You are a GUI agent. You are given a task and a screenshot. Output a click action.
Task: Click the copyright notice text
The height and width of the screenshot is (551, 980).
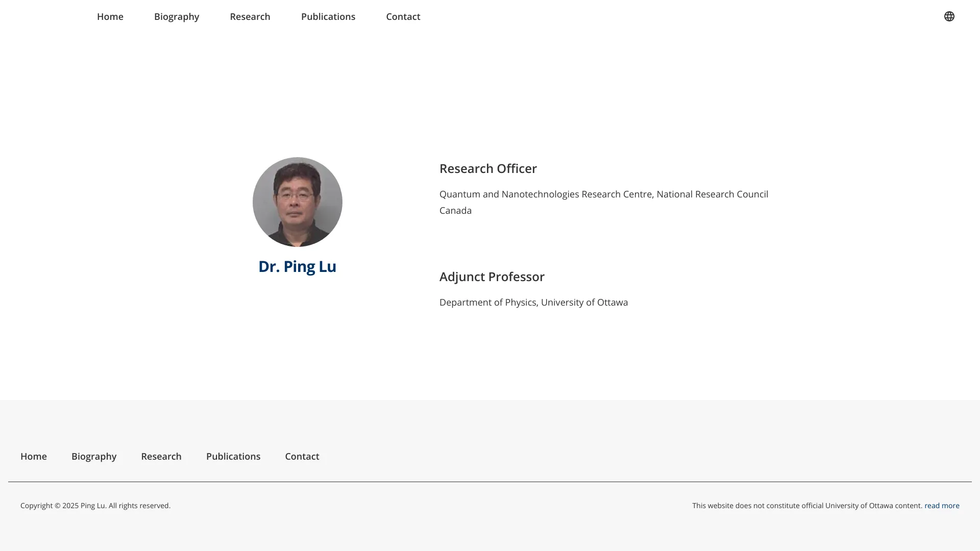click(95, 506)
